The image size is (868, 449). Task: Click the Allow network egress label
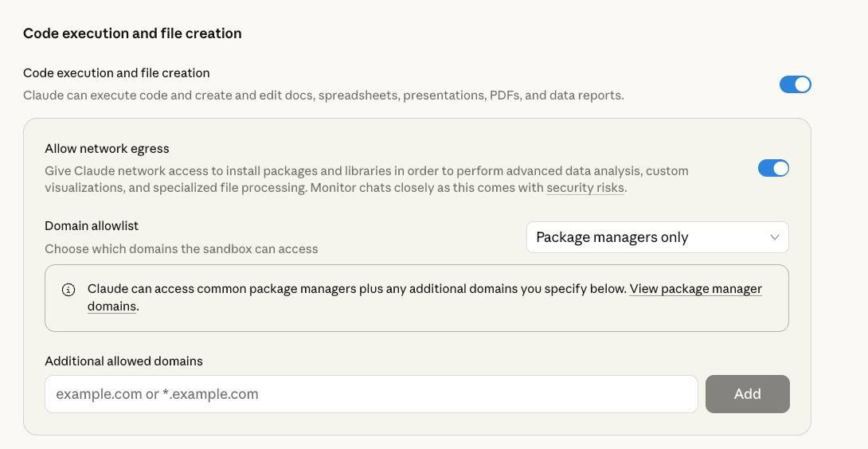pos(107,149)
